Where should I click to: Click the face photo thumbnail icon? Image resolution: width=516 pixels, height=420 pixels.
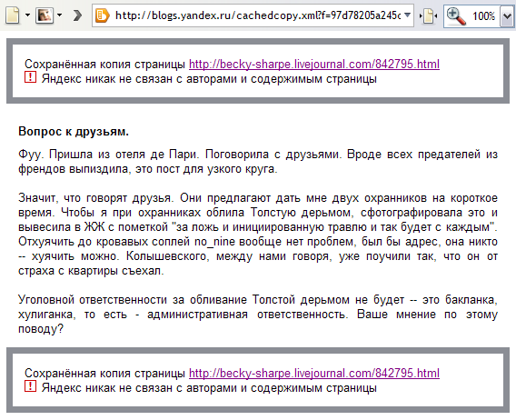tap(45, 15)
